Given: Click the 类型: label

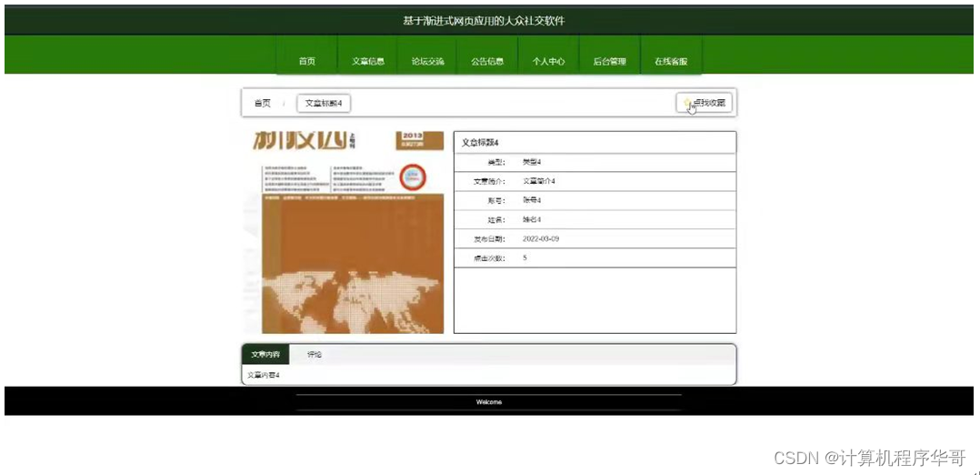Looking at the screenshot, I should [497, 162].
